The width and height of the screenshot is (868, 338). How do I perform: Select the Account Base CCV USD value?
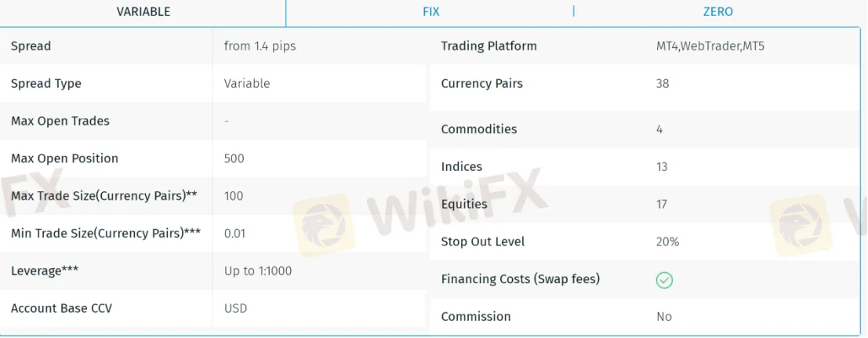pos(236,309)
